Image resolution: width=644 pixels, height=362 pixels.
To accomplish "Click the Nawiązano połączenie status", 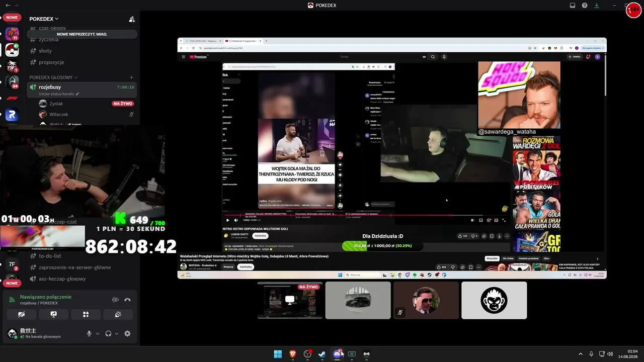I will point(46,297).
